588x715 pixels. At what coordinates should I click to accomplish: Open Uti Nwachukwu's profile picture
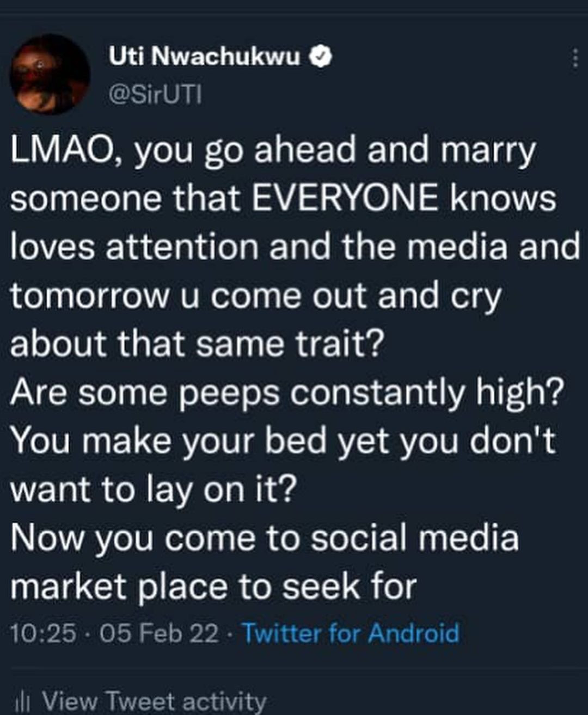click(50, 74)
